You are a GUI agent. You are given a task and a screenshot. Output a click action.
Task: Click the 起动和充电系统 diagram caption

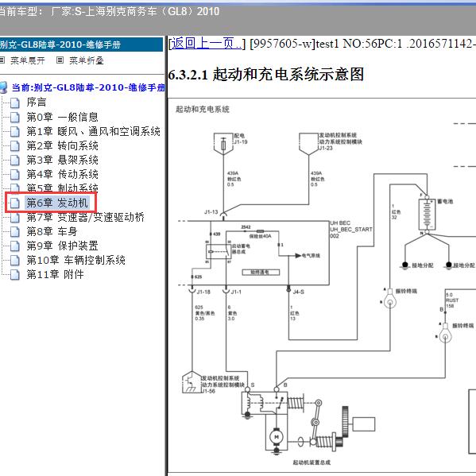[x=203, y=110]
